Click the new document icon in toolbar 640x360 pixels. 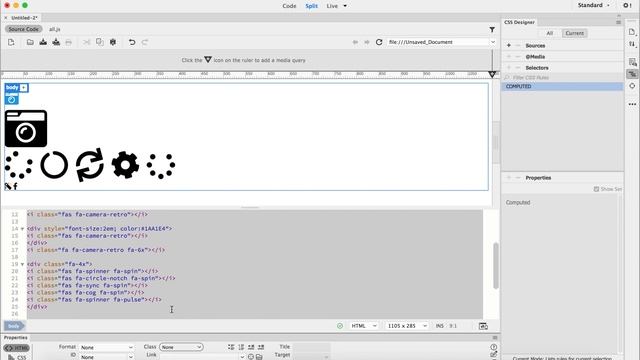11,42
